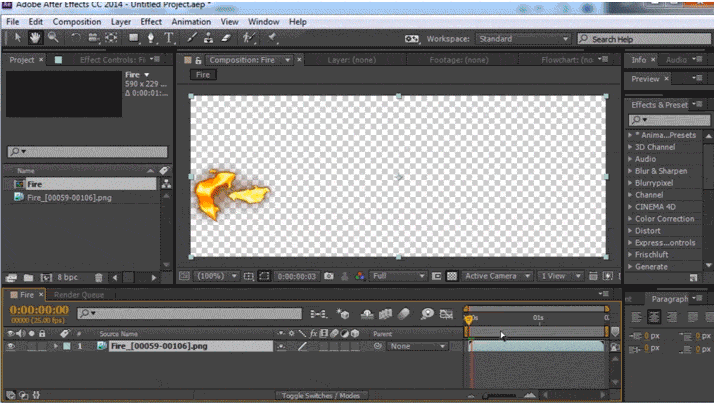This screenshot has width=714, height=403.
Task: Take a snapshot with the camera icon
Action: (329, 276)
